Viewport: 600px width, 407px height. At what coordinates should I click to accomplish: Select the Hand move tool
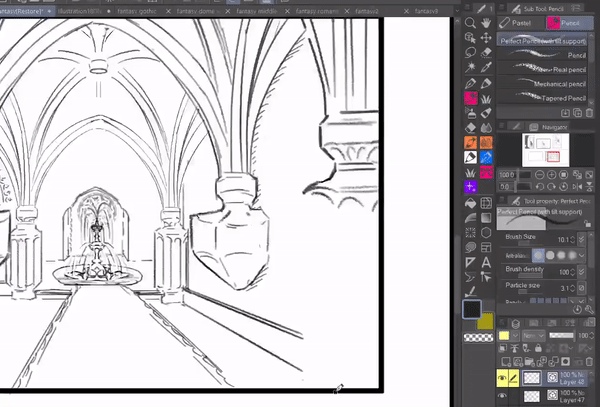tap(486, 21)
